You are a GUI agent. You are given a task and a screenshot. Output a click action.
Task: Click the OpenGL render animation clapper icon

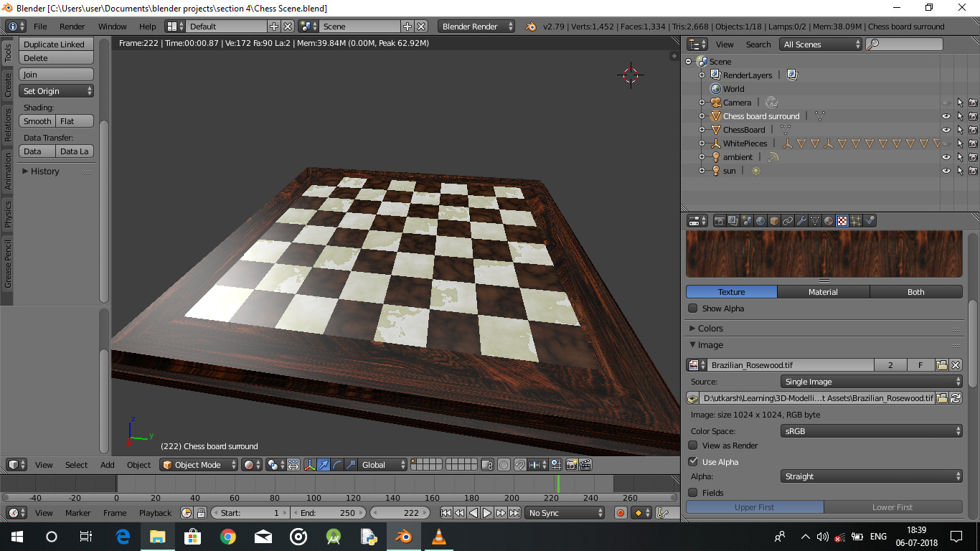click(x=585, y=465)
